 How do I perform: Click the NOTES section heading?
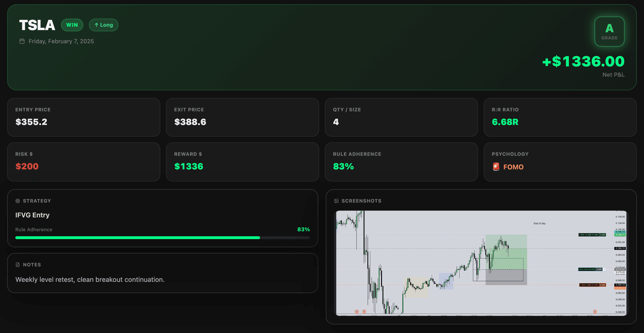[32, 265]
